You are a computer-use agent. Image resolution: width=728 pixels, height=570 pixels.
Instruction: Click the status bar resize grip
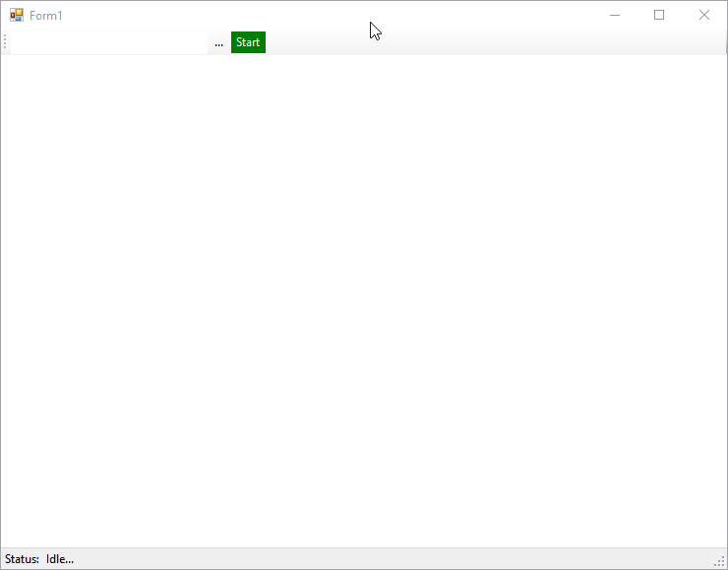(720, 561)
